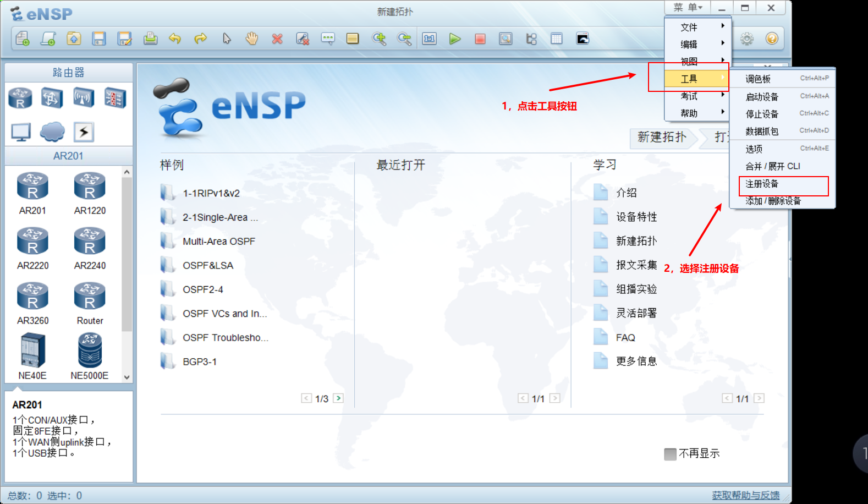This screenshot has width=868, height=504.
Task: Open help with the question mark icon
Action: click(x=772, y=39)
